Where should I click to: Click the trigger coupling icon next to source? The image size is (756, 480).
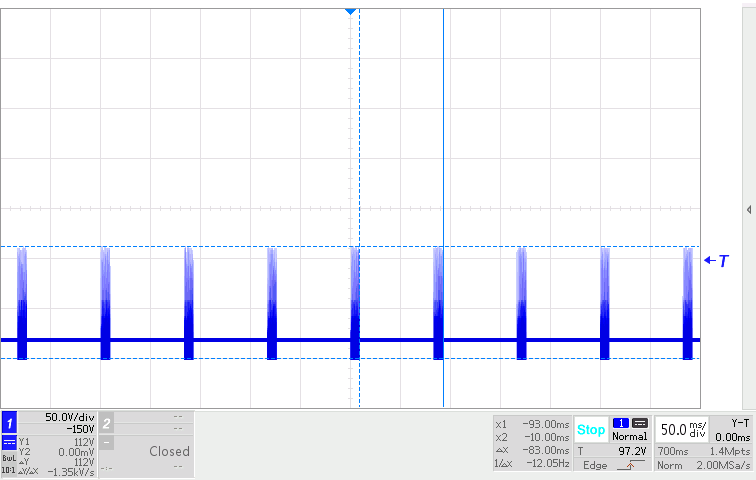pos(640,422)
